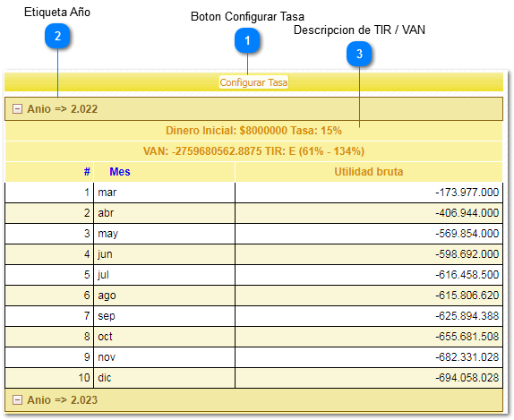The image size is (514, 420).
Task: Click the Configurar Tasa button
Action: 253,82
